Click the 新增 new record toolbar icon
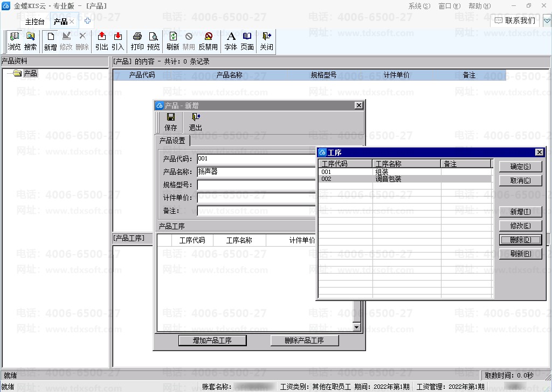This screenshot has width=552, height=392. click(50, 41)
